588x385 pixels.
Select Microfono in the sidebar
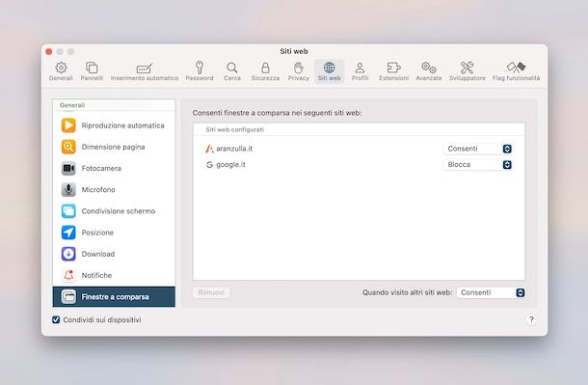pyautogui.click(x=114, y=189)
